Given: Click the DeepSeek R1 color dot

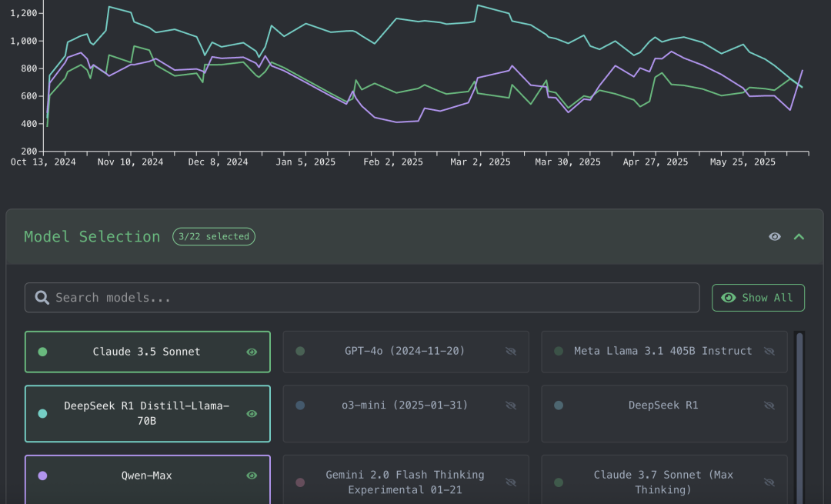Looking at the screenshot, I should 559,406.
